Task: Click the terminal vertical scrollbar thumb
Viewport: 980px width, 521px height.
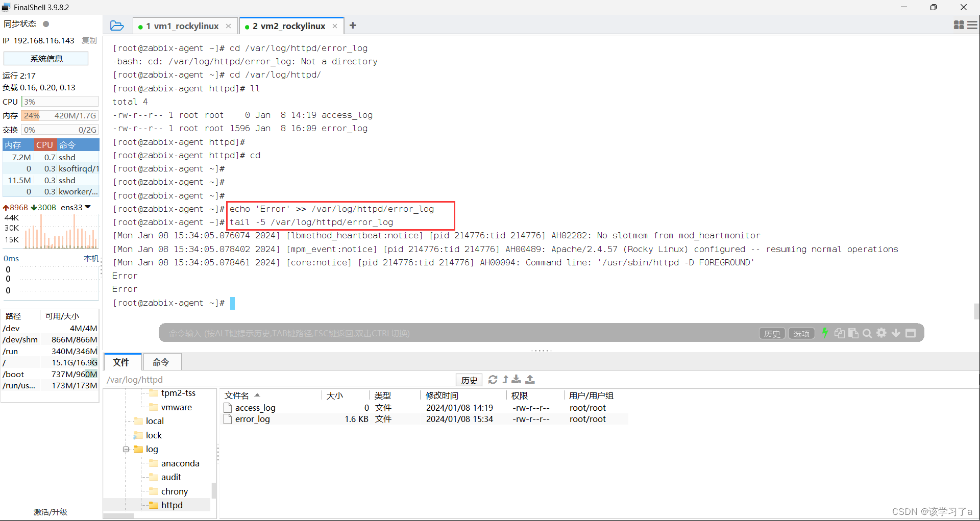Action: coord(976,311)
